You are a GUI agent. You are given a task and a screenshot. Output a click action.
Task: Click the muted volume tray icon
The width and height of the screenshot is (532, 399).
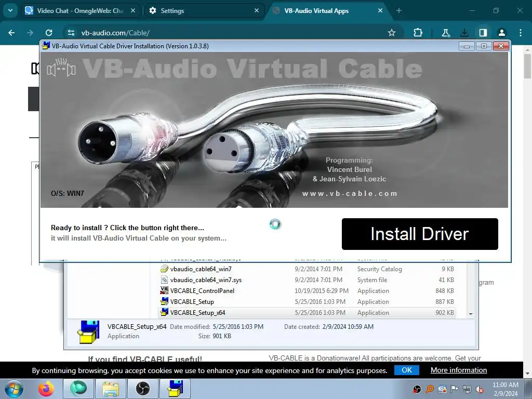[x=480, y=389]
